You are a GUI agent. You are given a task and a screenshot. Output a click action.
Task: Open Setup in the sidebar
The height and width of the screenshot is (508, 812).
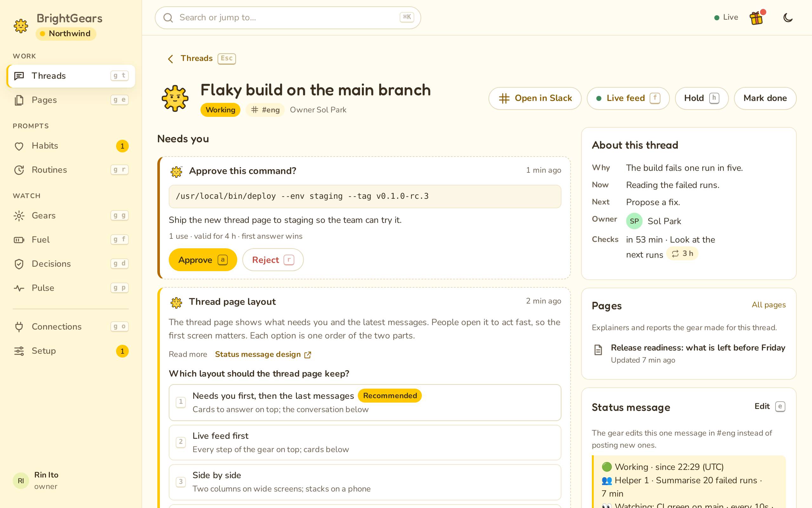point(71,351)
